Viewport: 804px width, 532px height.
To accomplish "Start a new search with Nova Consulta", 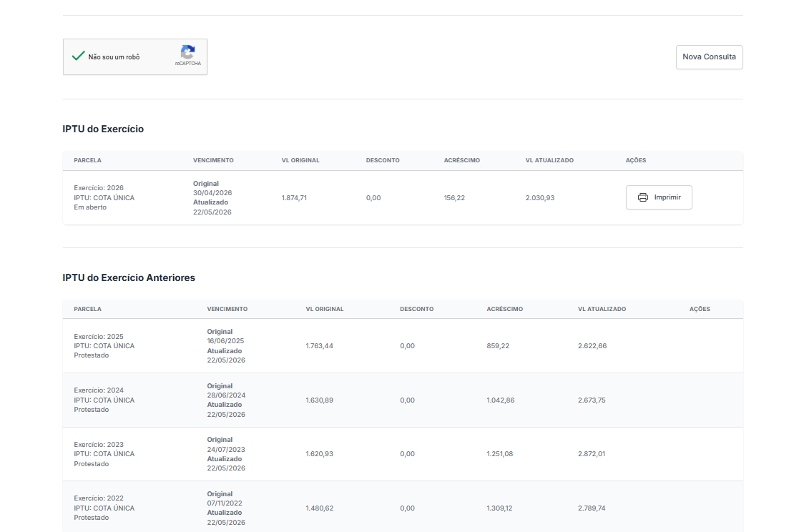I will tap(709, 57).
